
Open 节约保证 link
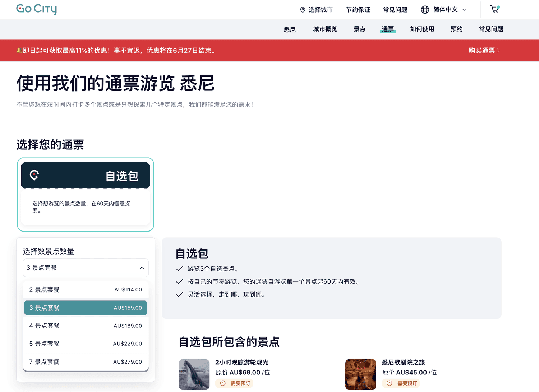(x=358, y=10)
